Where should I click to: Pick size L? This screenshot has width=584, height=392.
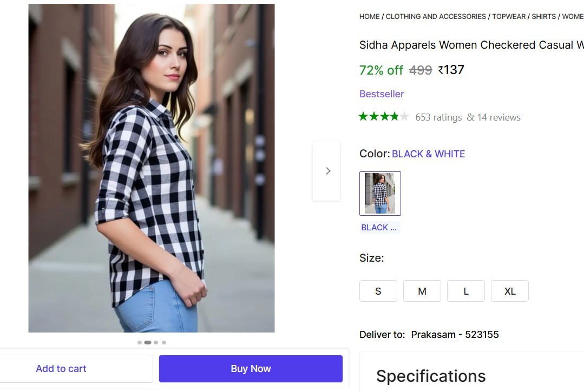coord(465,291)
